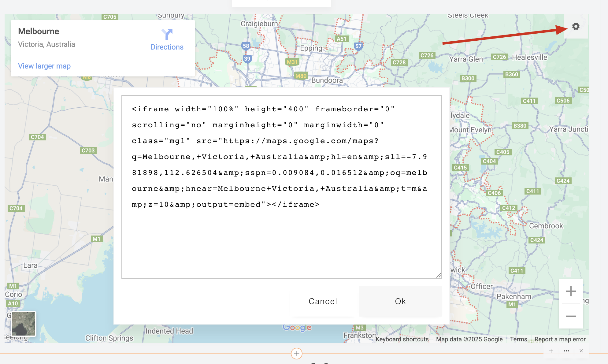The image size is (608, 364).
Task: Zoom out with the minus button
Action: [x=571, y=316]
